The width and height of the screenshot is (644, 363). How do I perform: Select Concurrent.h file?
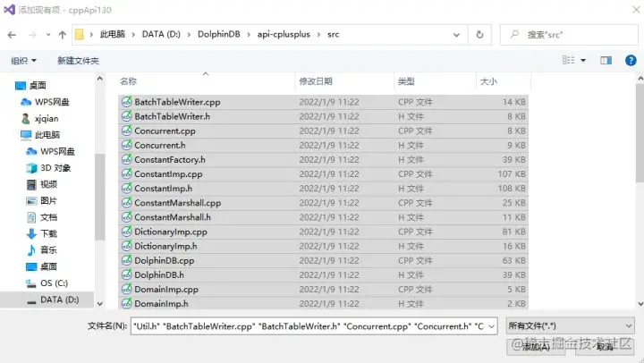coord(323,146)
